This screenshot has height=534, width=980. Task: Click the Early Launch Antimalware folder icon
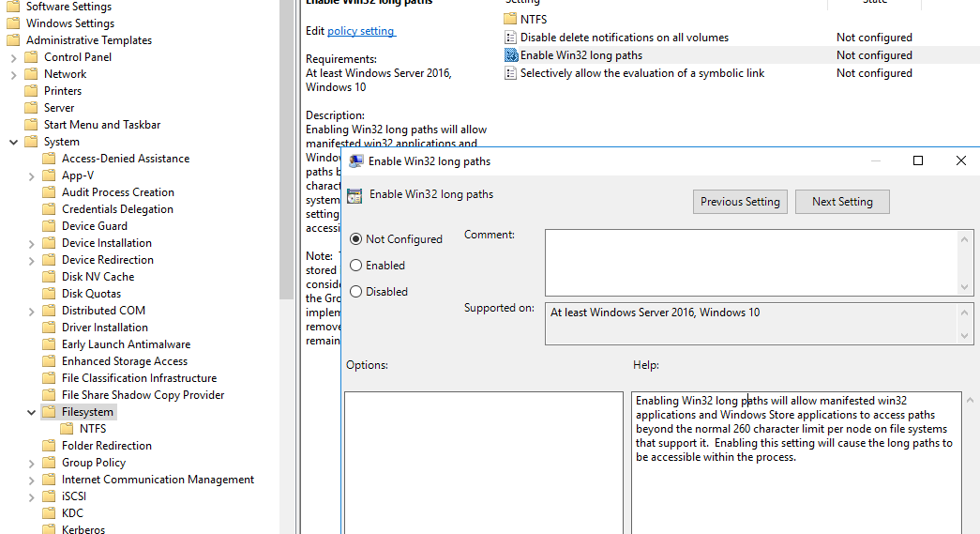[49, 343]
